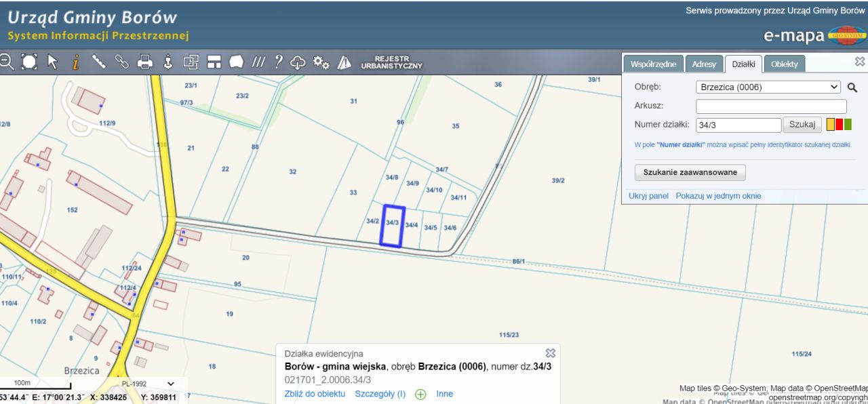Click the download pin marker icon

(168, 62)
